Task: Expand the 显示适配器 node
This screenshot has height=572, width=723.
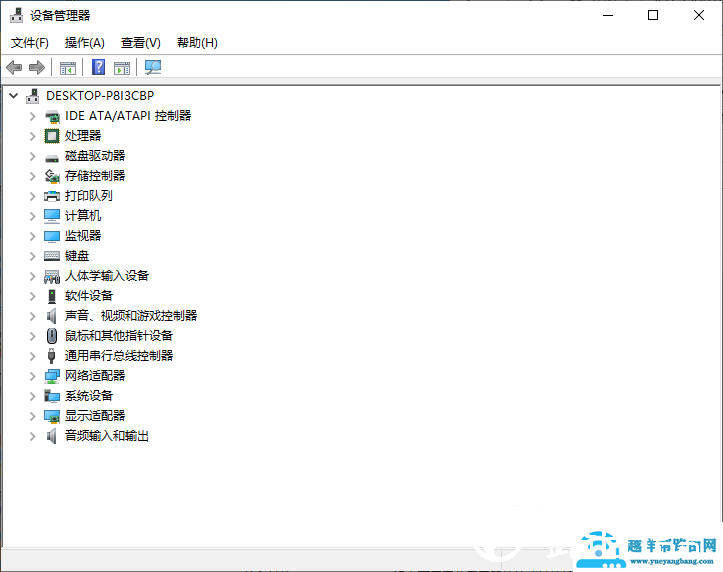Action: [33, 416]
